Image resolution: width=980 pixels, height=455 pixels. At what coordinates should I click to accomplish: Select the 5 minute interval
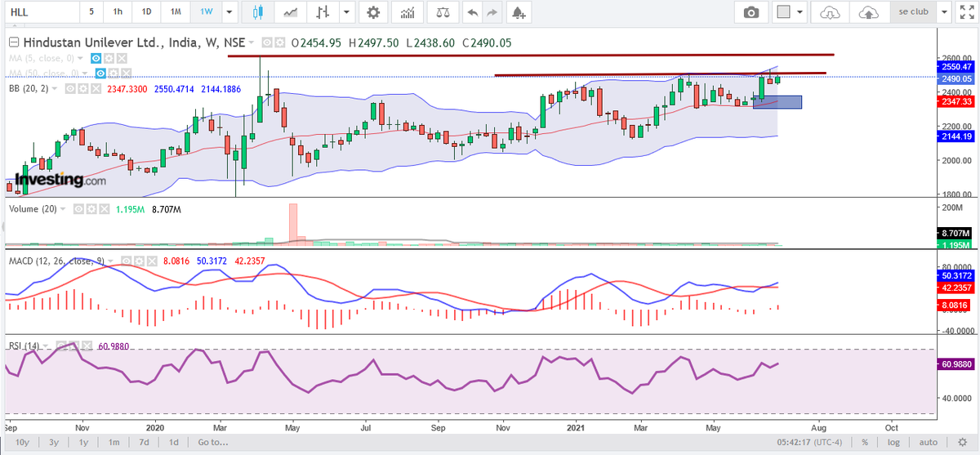point(91,12)
